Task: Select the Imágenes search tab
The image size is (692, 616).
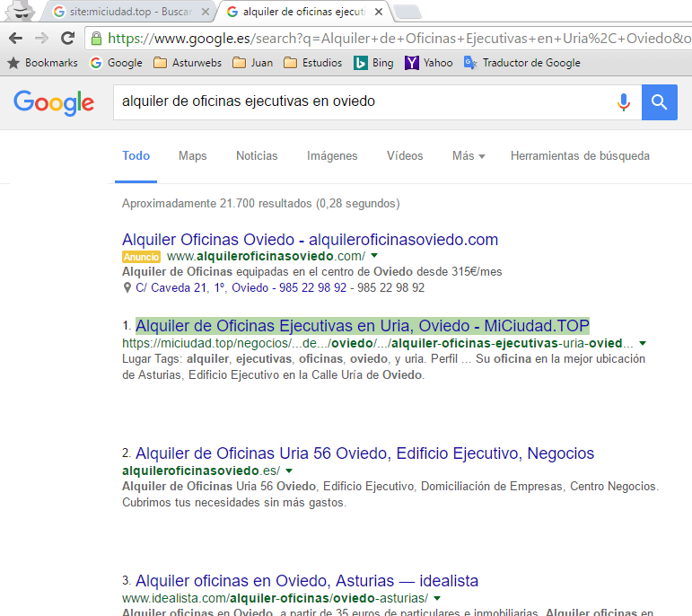Action: (332, 156)
